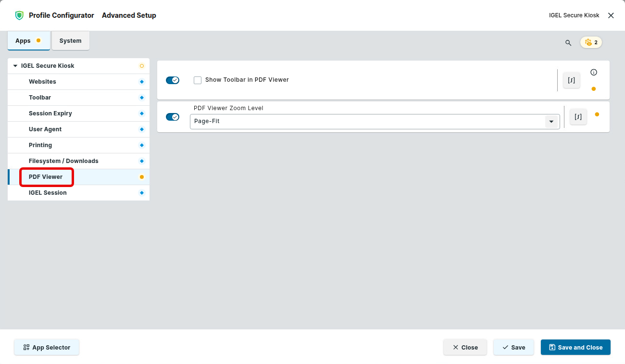Click info icon for Show Toolbar setting

(594, 73)
